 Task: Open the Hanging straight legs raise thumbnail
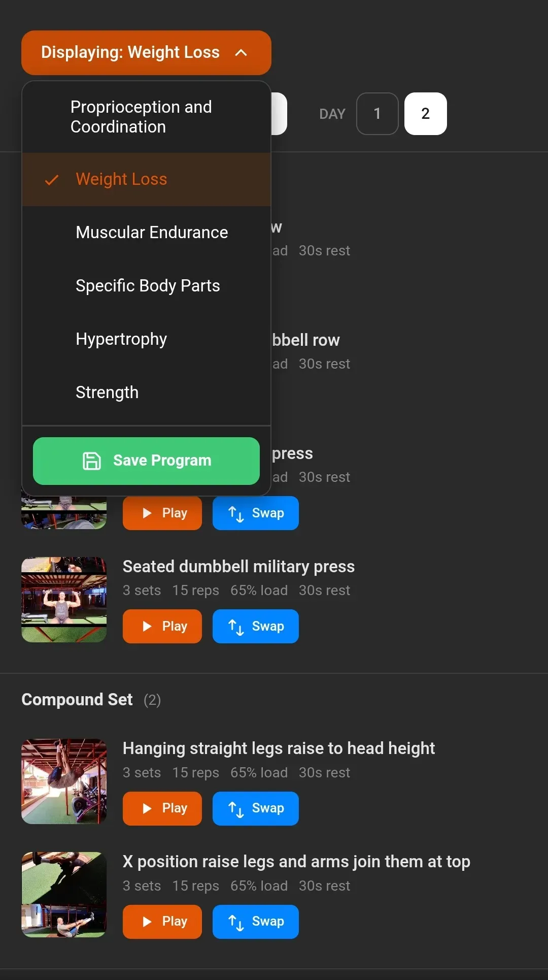click(x=63, y=781)
